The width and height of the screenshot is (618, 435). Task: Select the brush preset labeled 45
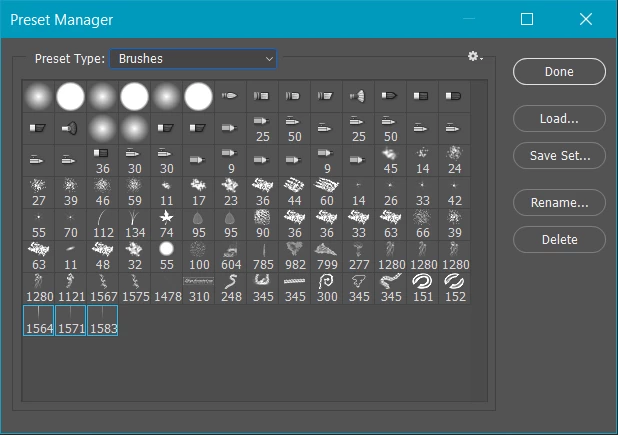[x=390, y=161]
